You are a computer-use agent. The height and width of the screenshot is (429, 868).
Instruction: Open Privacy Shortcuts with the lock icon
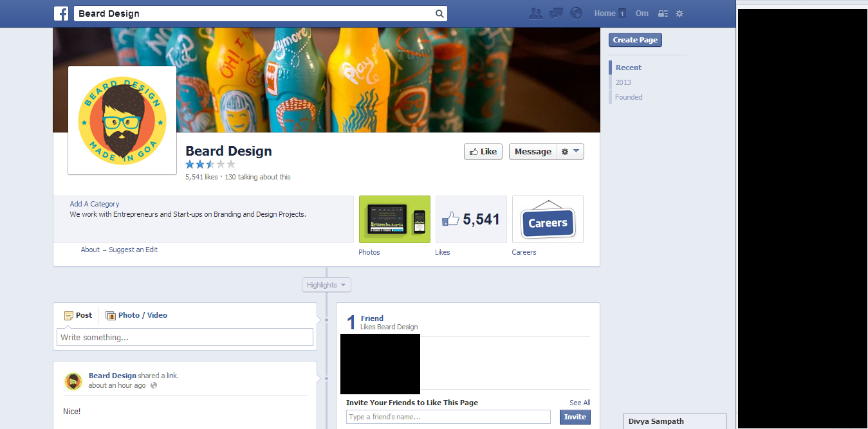click(663, 13)
